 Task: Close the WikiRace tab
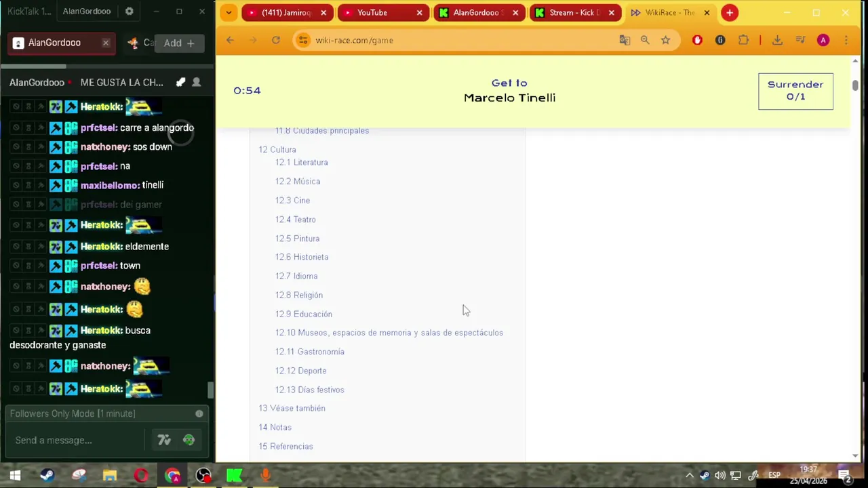707,12
